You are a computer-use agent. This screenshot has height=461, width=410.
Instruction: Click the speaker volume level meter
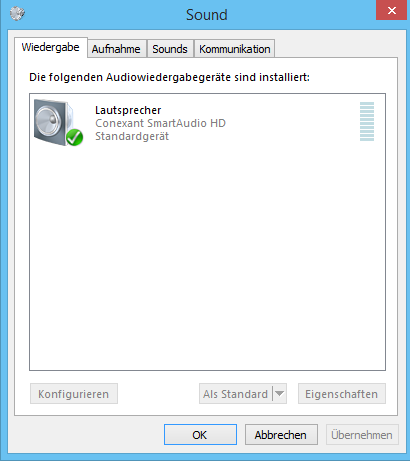click(x=367, y=121)
